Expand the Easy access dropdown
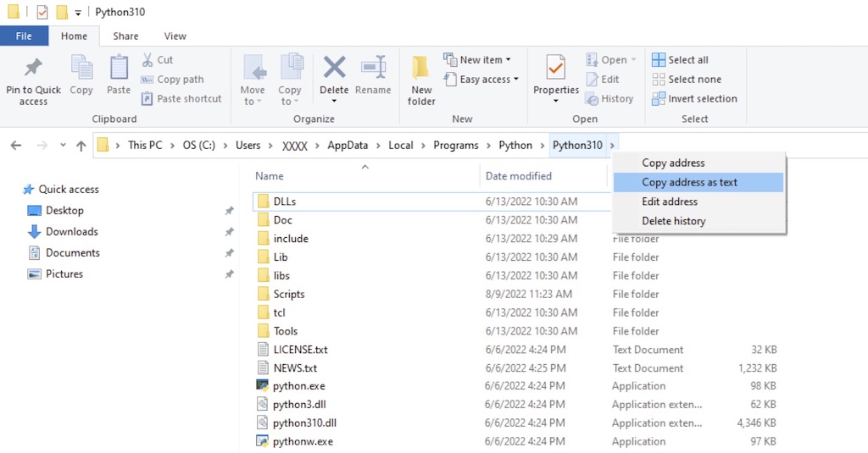 [x=516, y=79]
